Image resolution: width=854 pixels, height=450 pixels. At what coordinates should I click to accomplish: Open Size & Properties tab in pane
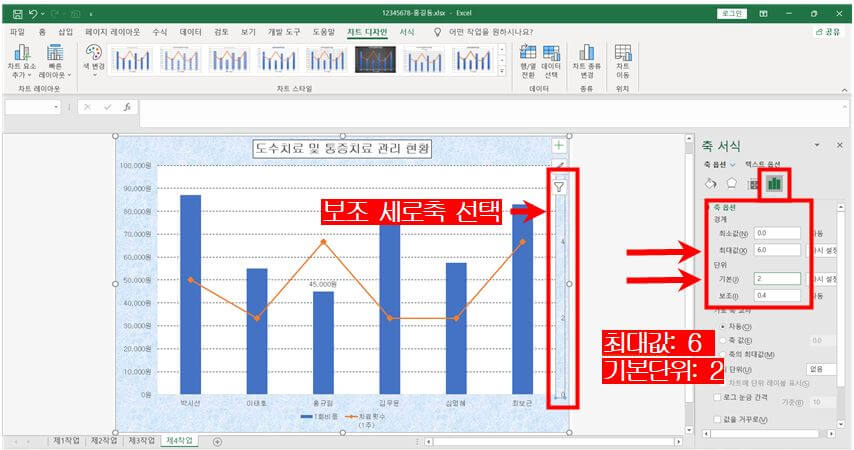click(x=754, y=184)
